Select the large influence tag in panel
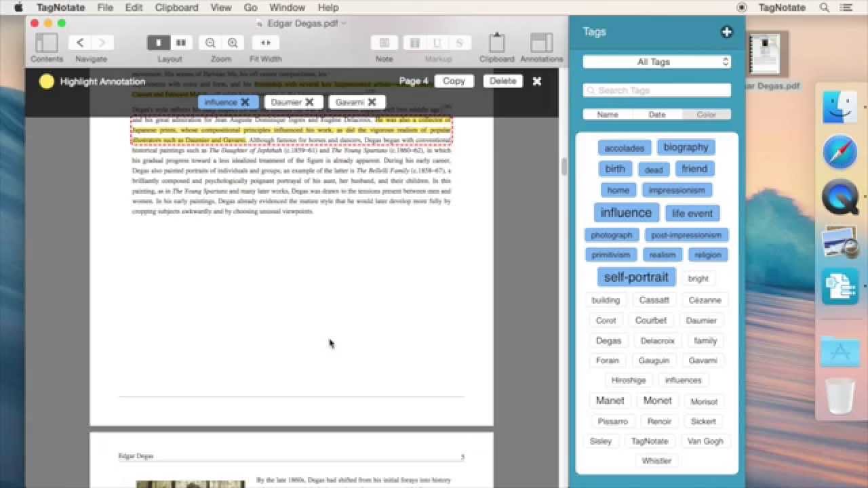 point(626,213)
